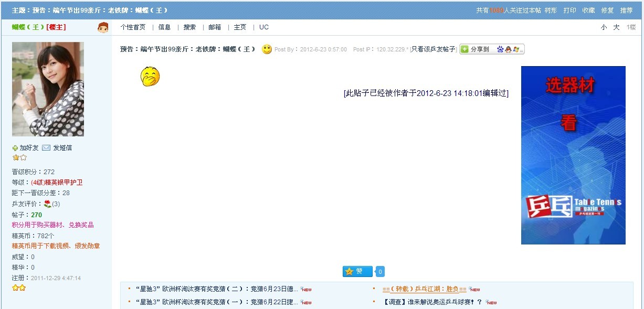Click the smiley face icon beside the post title
This screenshot has width=644, height=309.
click(267, 49)
